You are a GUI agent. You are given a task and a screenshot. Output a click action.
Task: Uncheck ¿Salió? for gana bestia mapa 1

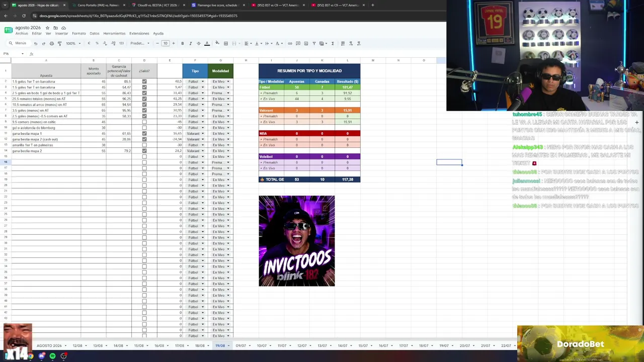click(144, 133)
